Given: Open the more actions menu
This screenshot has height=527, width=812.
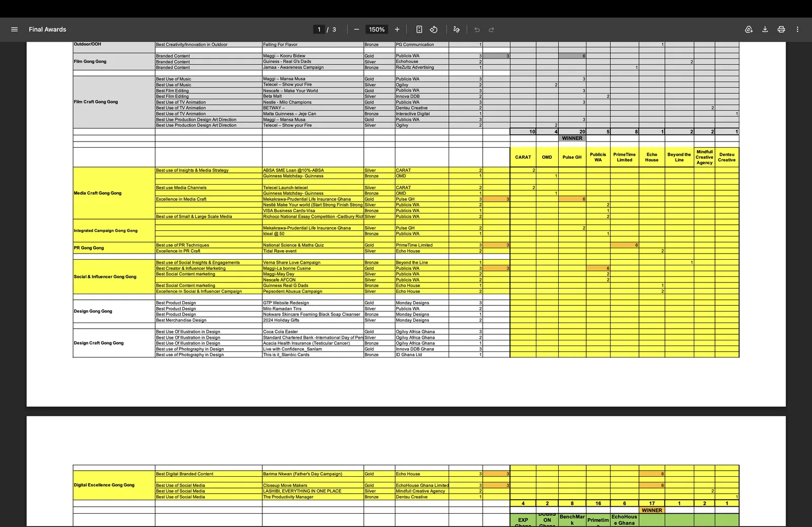Looking at the screenshot, I should click(797, 29).
